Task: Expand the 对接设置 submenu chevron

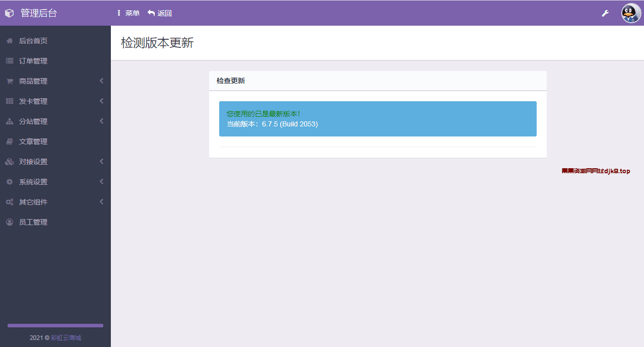Action: click(101, 161)
